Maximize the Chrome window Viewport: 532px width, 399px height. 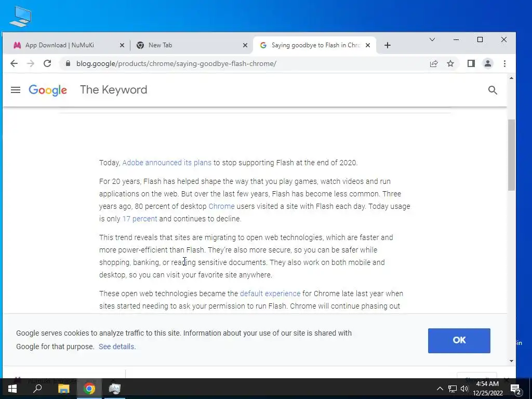(480, 39)
